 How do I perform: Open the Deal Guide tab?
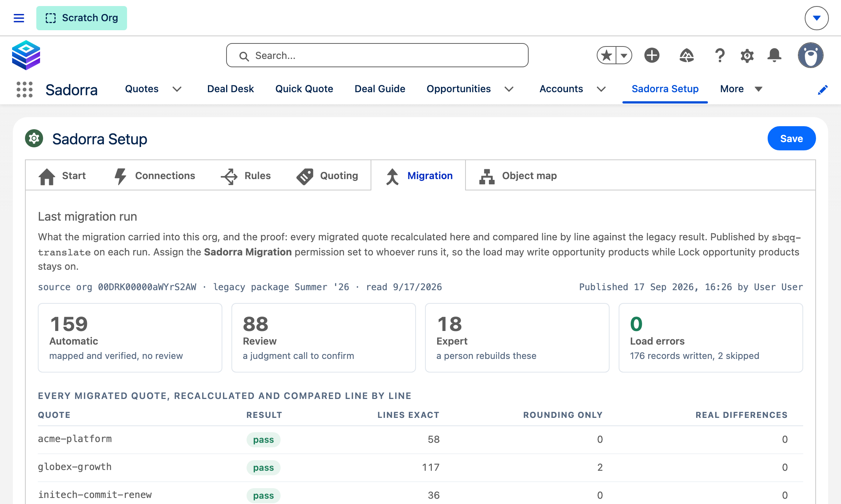tap(380, 89)
